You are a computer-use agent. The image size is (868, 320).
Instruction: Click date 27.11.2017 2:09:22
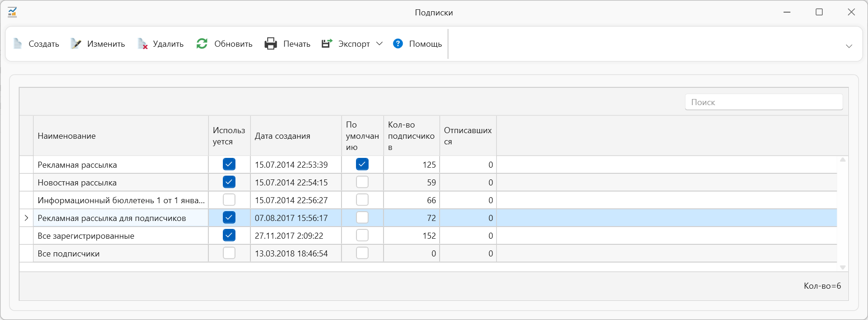tap(289, 236)
